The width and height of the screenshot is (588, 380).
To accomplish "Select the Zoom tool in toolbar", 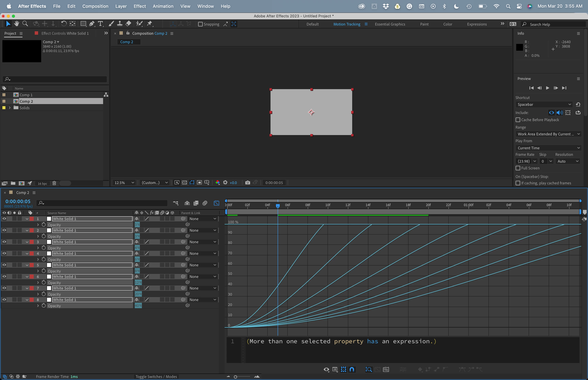I will coord(25,24).
